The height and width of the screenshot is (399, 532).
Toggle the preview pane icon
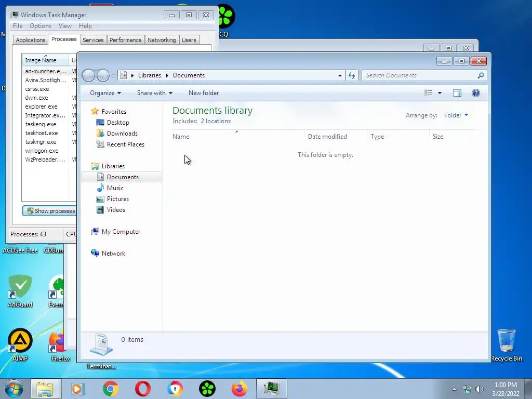pyautogui.click(x=457, y=93)
